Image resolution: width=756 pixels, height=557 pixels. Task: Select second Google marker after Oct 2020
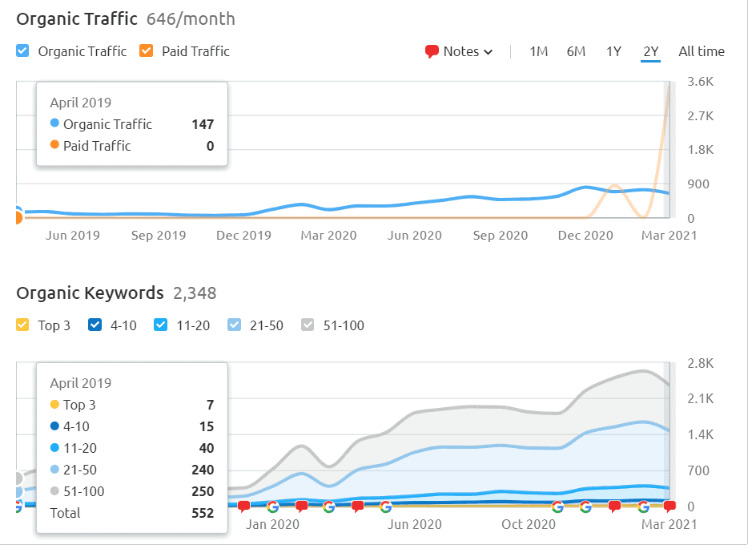[x=585, y=507]
